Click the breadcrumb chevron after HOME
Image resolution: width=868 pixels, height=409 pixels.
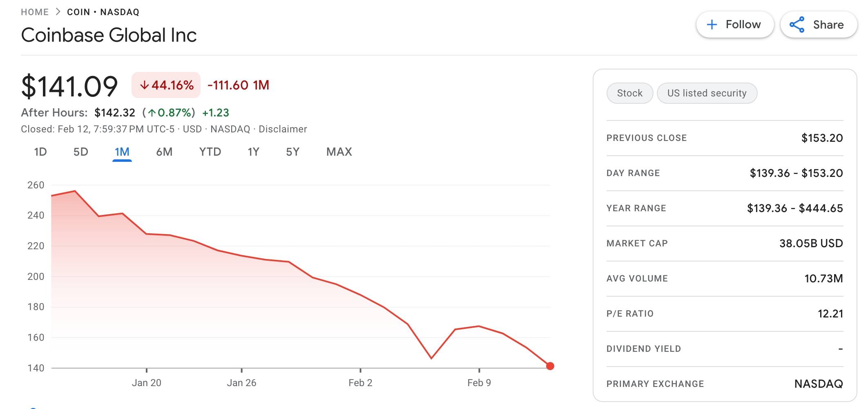coord(58,11)
